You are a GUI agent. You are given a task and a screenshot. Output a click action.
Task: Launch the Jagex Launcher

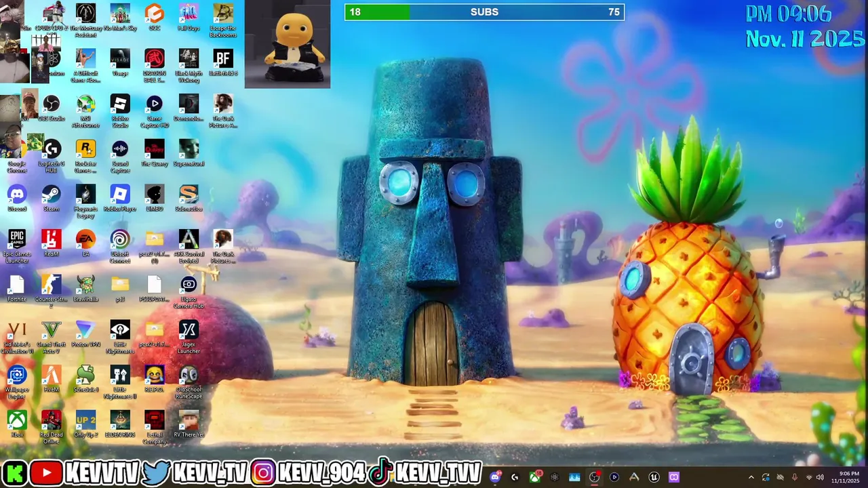tap(189, 338)
